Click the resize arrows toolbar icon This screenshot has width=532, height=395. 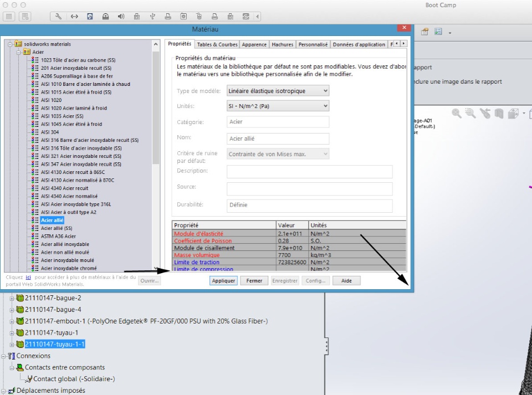click(x=74, y=16)
